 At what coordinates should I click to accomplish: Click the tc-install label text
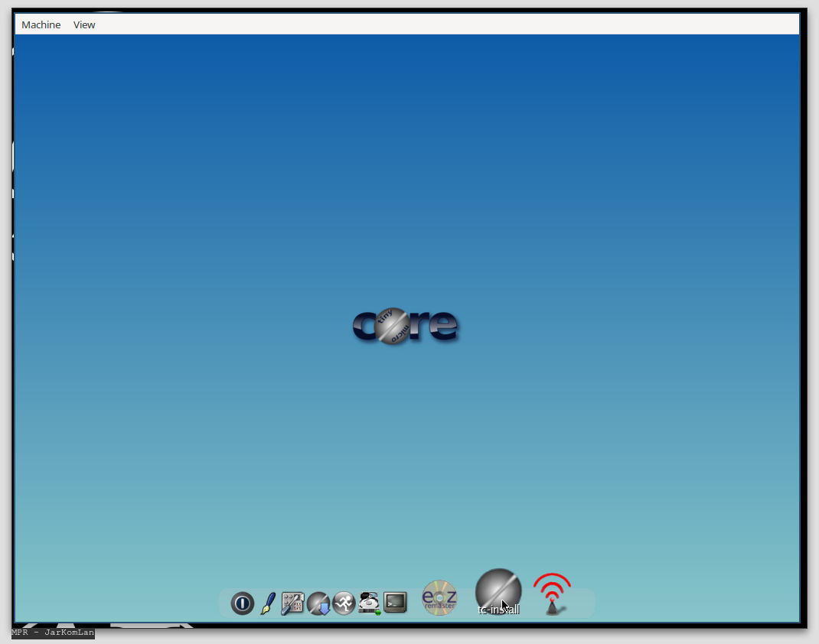click(x=498, y=610)
